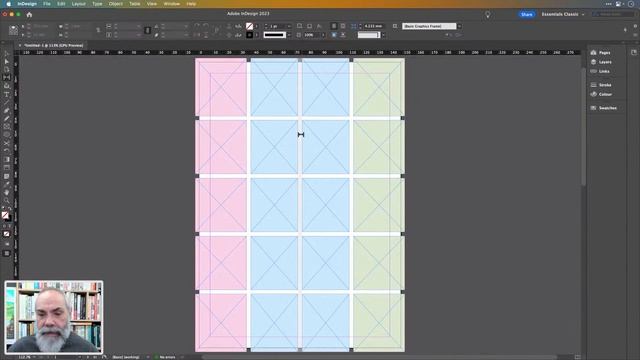
Task: Select the Selection tool arrow
Action: (x=7, y=53)
